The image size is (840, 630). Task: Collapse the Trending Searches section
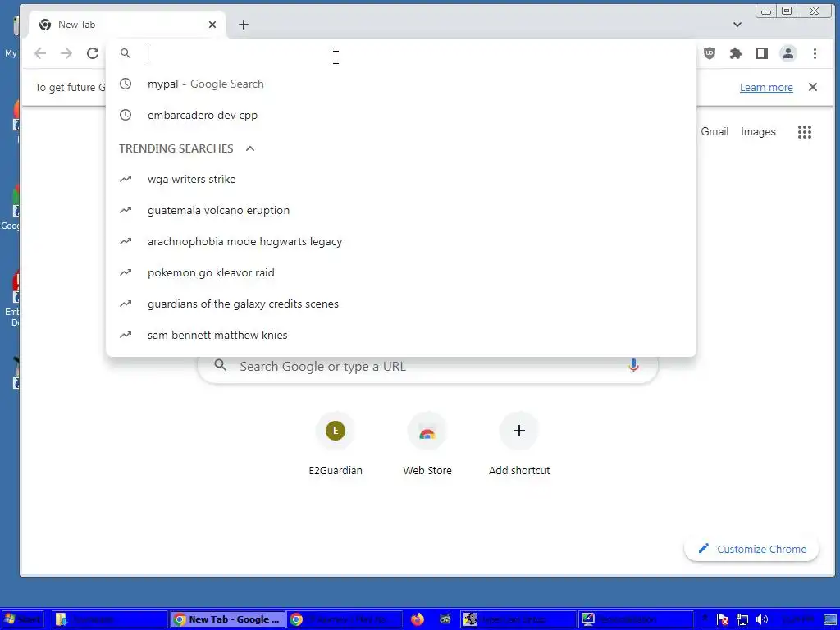pyautogui.click(x=250, y=148)
